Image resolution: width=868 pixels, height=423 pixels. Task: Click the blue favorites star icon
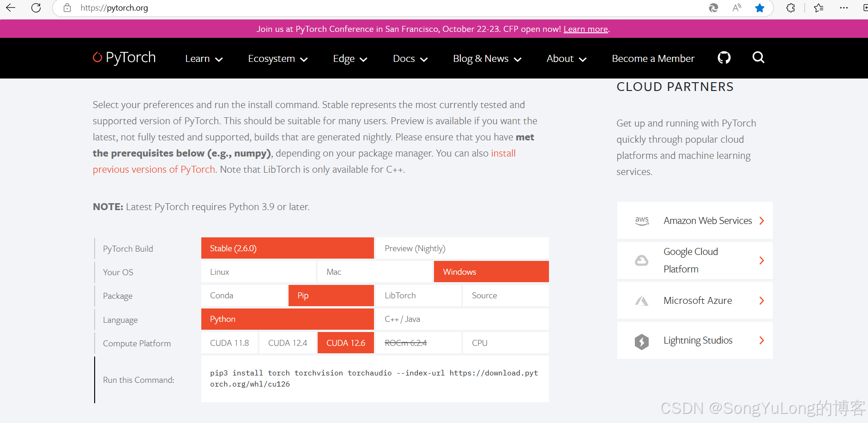(759, 8)
